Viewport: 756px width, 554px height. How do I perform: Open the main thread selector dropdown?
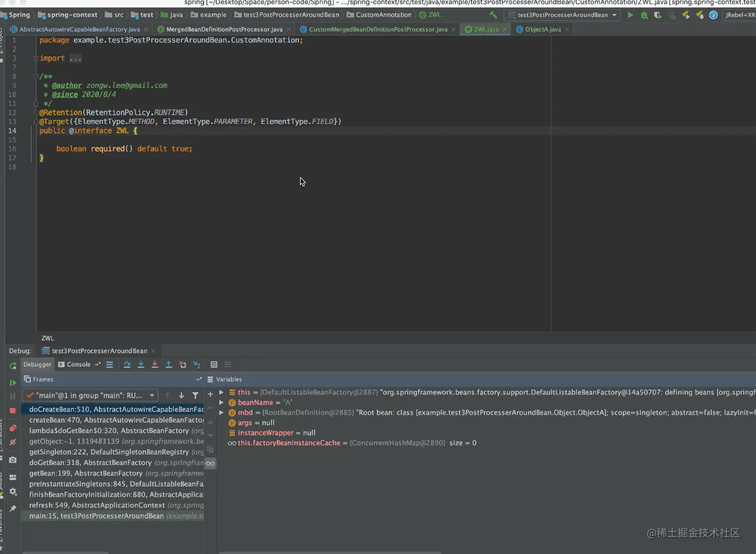pyautogui.click(x=90, y=395)
